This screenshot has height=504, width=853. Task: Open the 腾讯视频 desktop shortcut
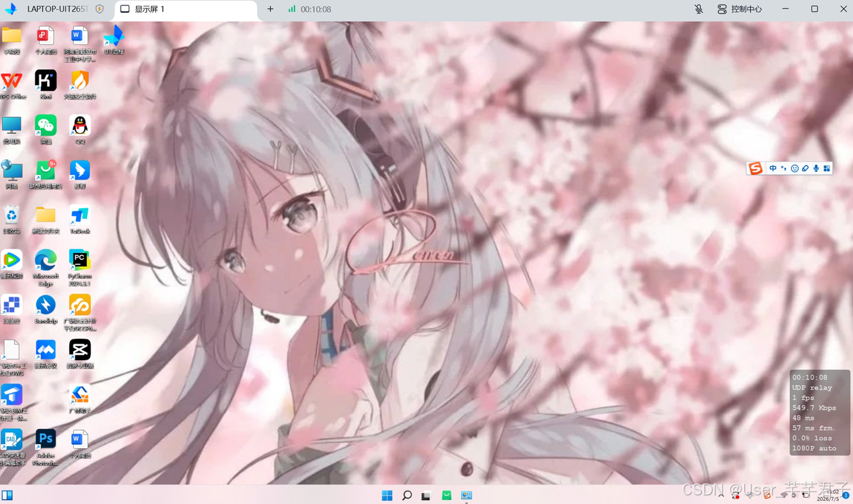click(x=12, y=264)
